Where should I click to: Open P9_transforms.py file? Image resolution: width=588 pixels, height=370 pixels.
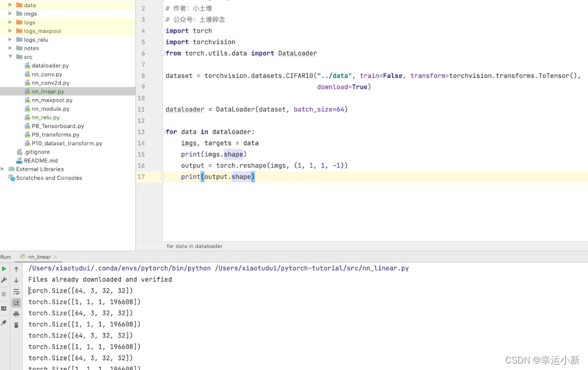(x=55, y=135)
